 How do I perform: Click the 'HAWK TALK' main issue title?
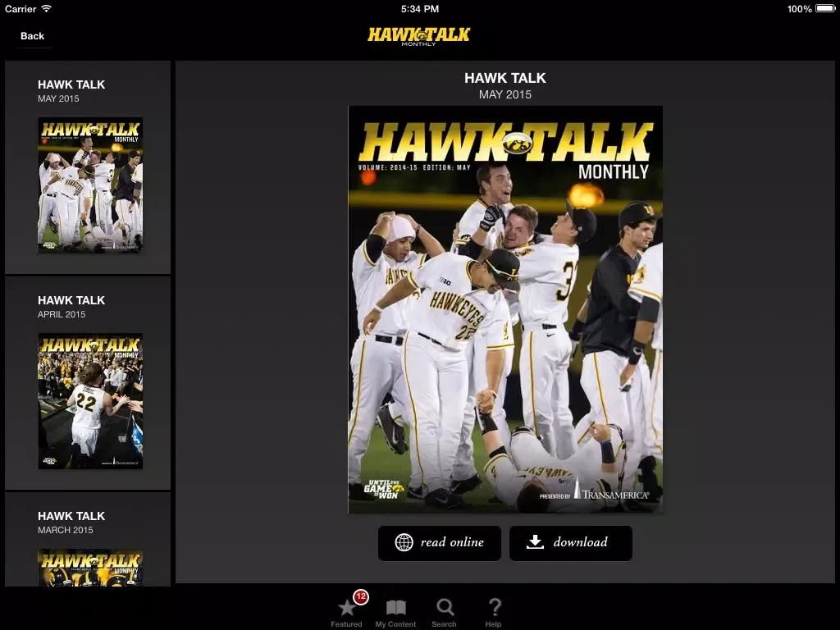click(x=505, y=78)
